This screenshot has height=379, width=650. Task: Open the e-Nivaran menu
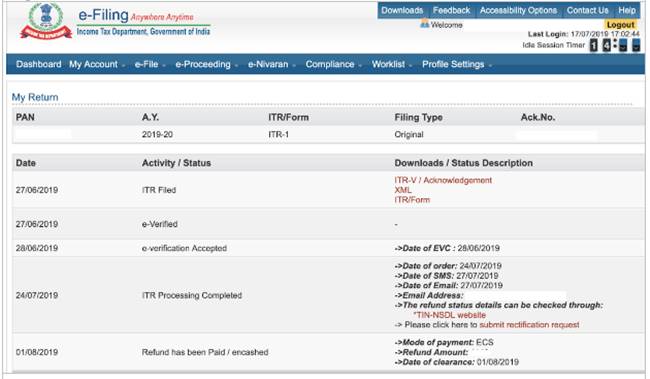(272, 64)
